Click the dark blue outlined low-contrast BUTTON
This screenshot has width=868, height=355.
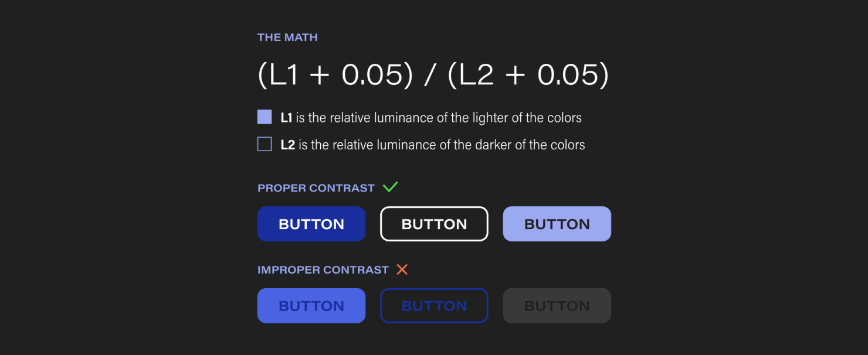(x=434, y=306)
